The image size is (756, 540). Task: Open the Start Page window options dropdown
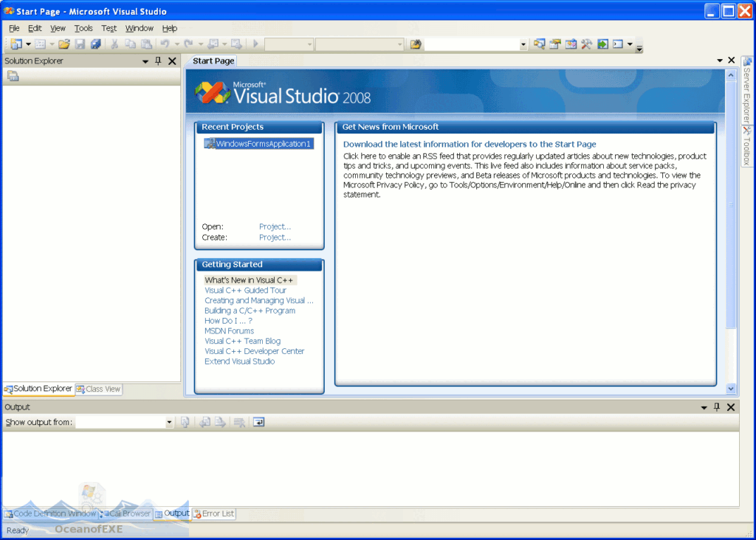coord(718,60)
